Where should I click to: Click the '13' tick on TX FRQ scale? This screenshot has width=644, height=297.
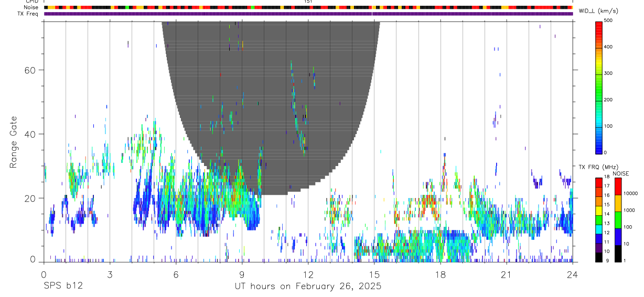click(x=607, y=223)
